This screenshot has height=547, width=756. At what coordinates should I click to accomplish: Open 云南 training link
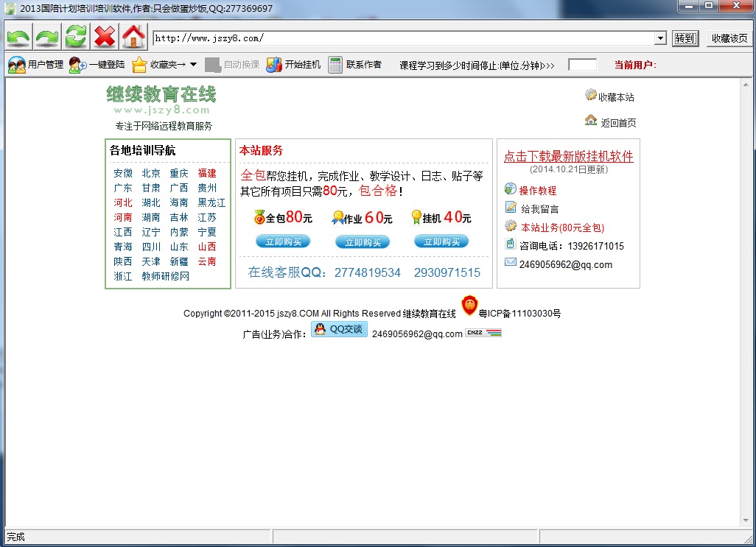click(207, 261)
